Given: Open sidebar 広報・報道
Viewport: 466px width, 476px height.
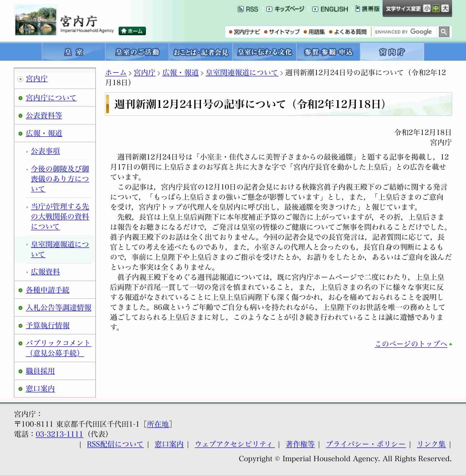Looking at the screenshot, I should [44, 133].
